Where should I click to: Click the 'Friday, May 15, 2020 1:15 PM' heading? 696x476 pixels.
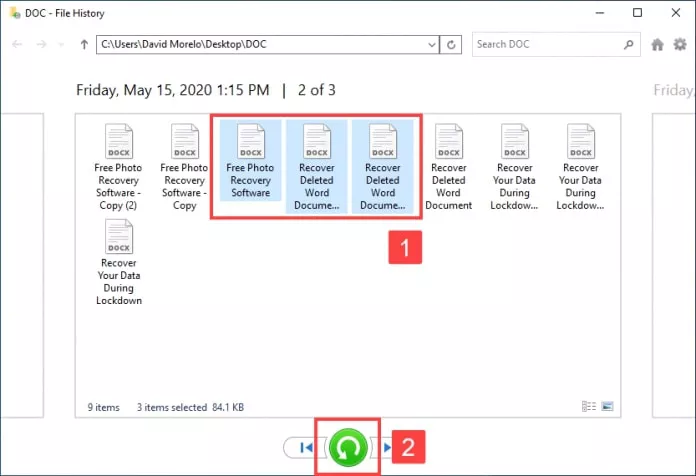click(173, 90)
